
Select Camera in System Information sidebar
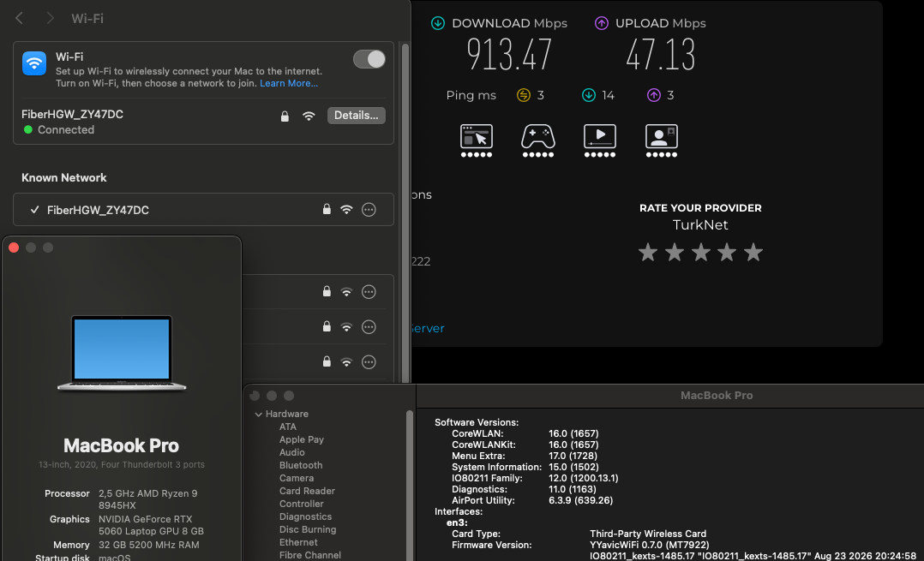point(297,479)
